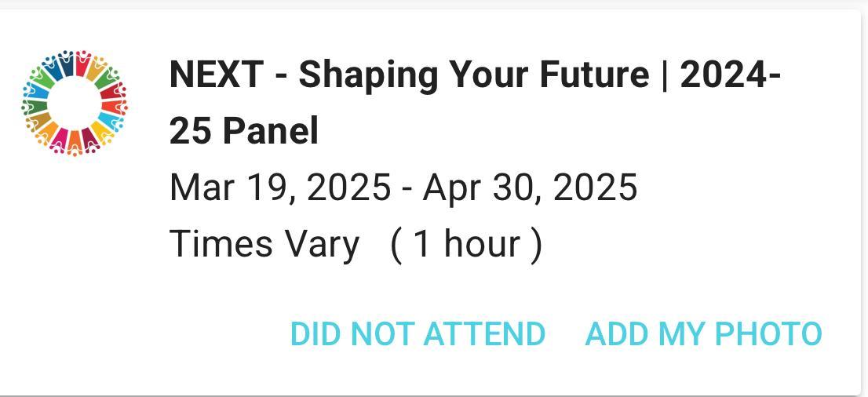
Task: Click the '2024-' text in the title
Action: click(x=730, y=75)
